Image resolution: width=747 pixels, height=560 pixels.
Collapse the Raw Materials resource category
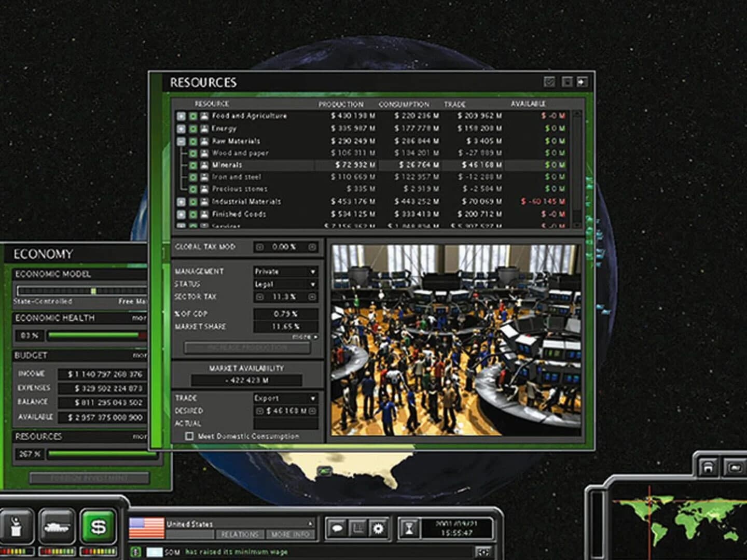coord(180,141)
